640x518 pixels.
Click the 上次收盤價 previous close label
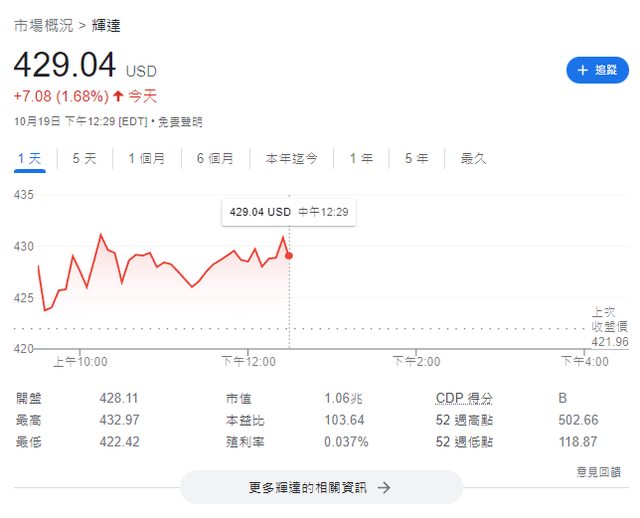608,319
